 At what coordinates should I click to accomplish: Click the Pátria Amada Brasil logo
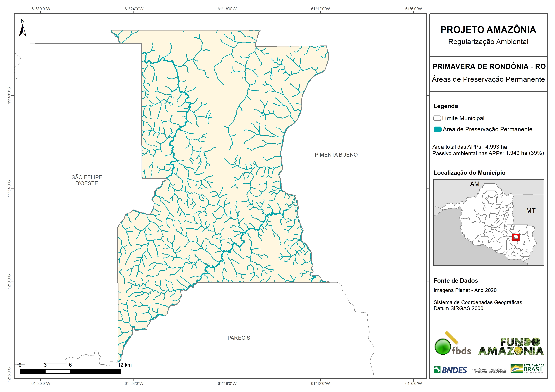click(x=527, y=369)
